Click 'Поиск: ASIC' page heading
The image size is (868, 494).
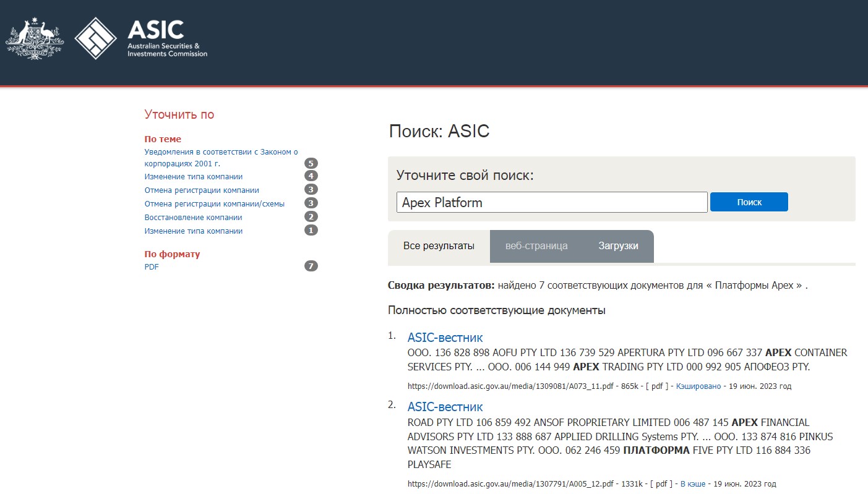pos(439,131)
